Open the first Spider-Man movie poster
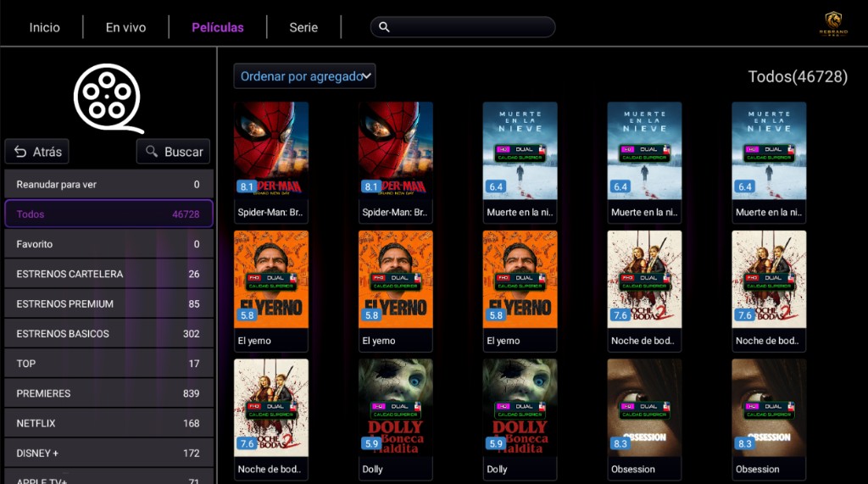 [271, 151]
